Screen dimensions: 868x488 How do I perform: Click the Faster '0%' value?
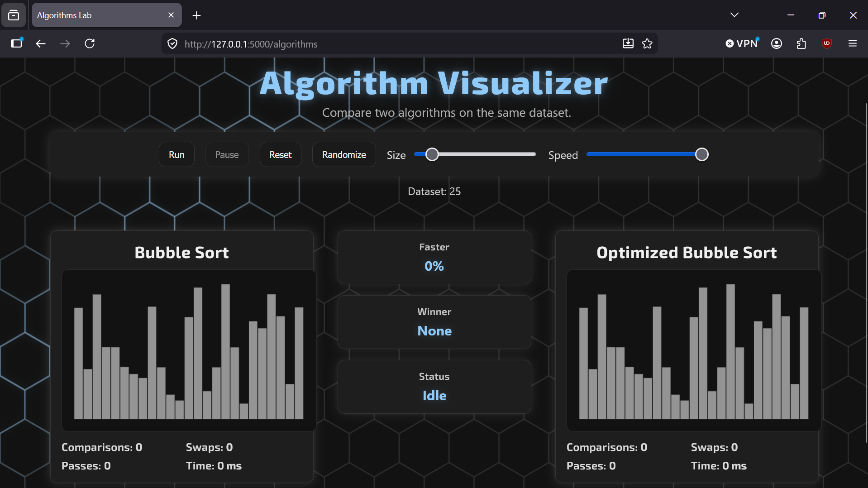[x=434, y=266]
